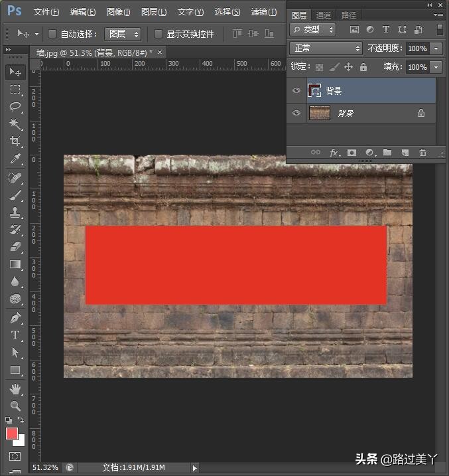Swap foreground and background colors

coord(21,420)
